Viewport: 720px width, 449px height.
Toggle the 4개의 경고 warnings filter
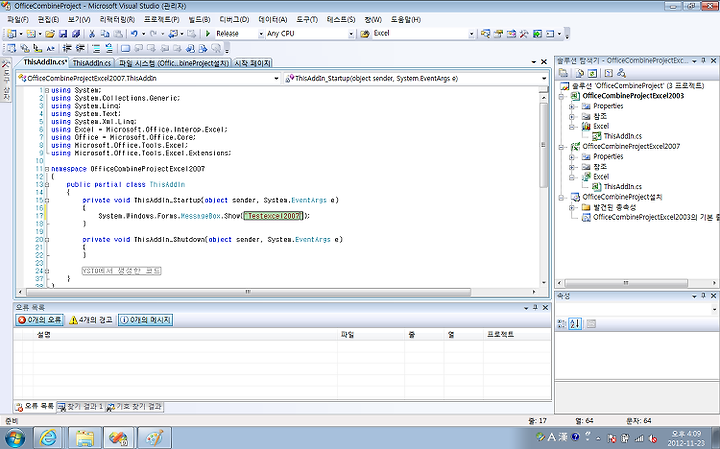[x=90, y=320]
